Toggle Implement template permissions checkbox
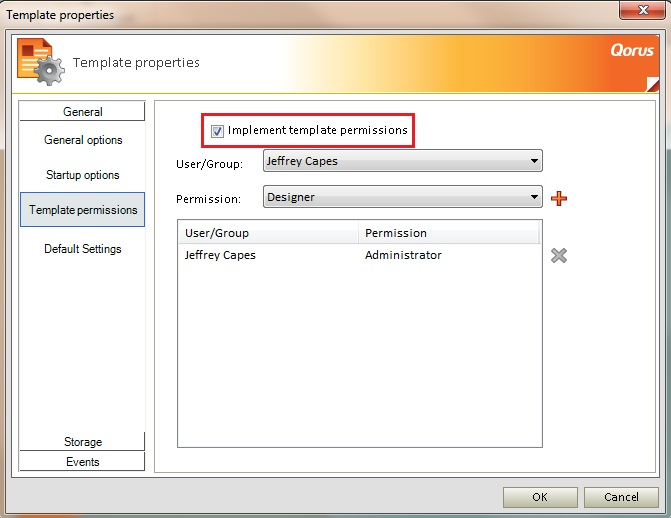 (217, 131)
